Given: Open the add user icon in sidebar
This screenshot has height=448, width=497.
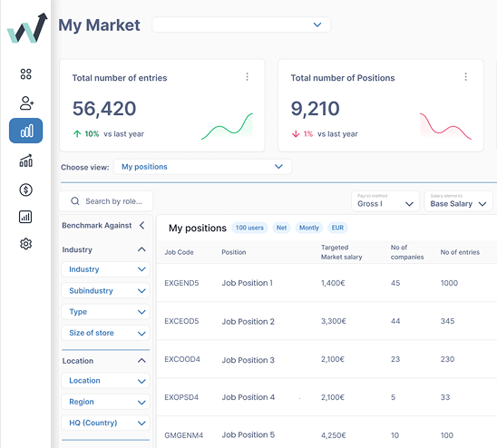Looking at the screenshot, I should (x=26, y=102).
